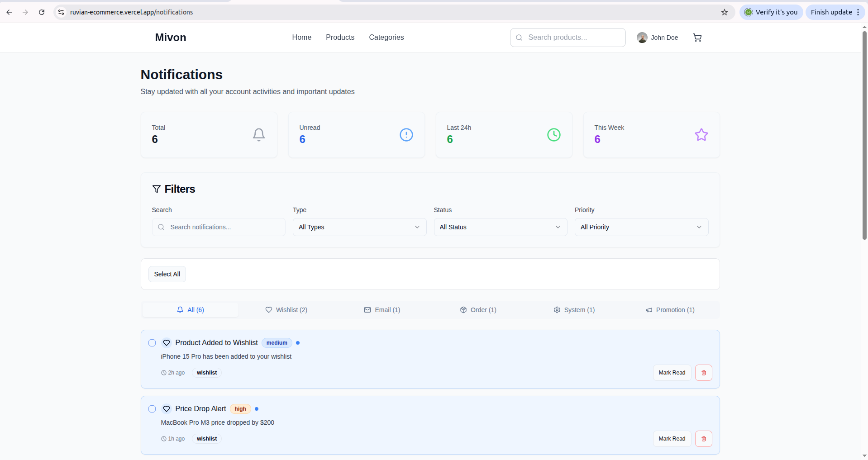Viewport: 868px width, 460px height.
Task: Open the shopping cart icon
Action: coord(697,38)
